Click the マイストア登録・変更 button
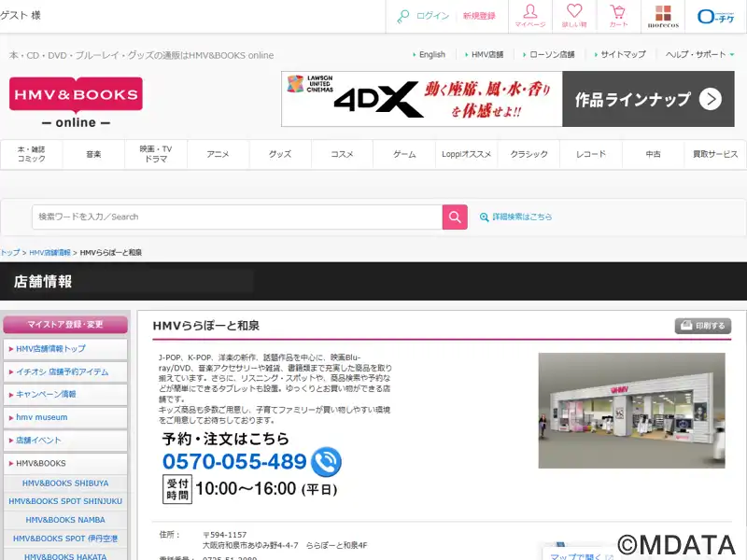747x560 pixels. pyautogui.click(x=65, y=325)
